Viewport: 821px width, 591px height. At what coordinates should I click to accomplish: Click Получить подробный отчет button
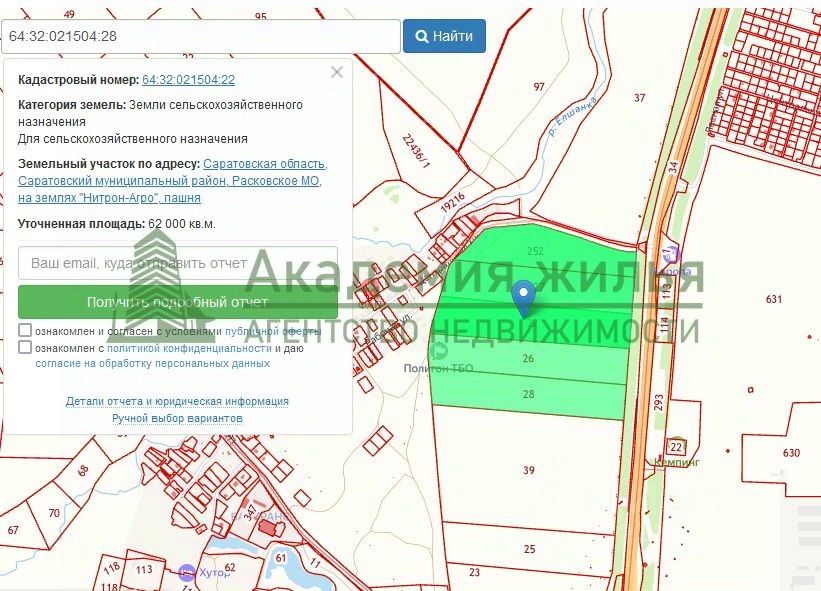[x=178, y=302]
